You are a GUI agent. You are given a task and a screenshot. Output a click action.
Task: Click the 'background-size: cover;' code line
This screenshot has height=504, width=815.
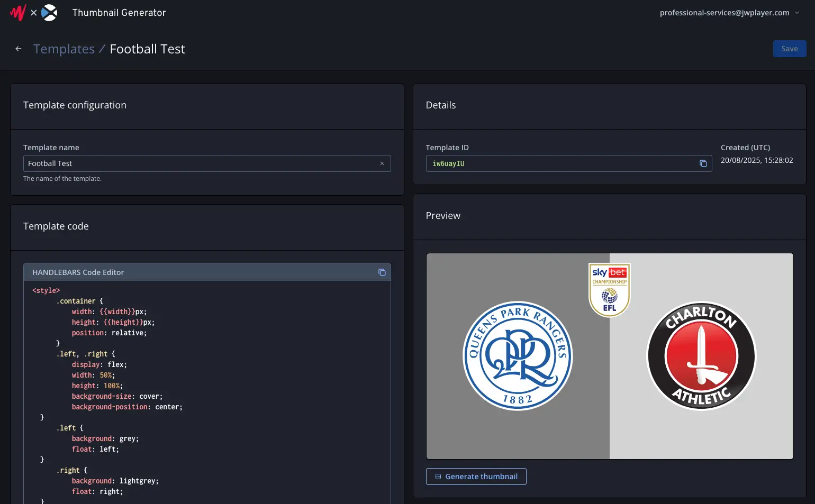(x=117, y=396)
